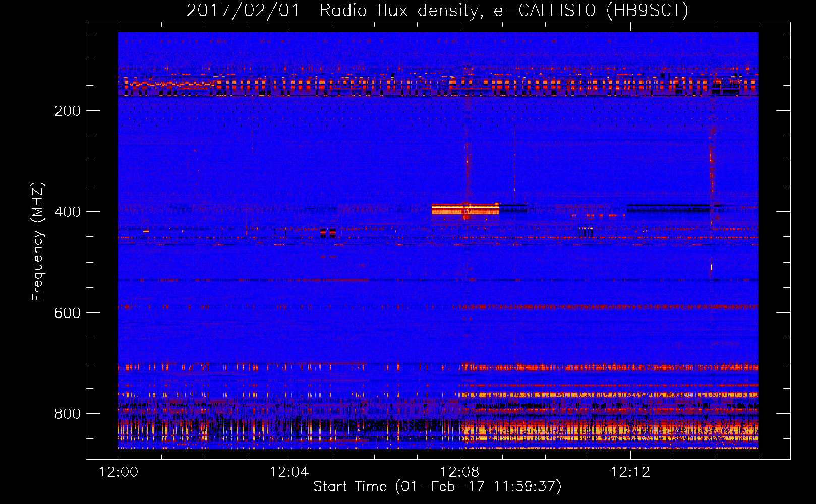Click the 400 frequency tick label

click(68, 212)
